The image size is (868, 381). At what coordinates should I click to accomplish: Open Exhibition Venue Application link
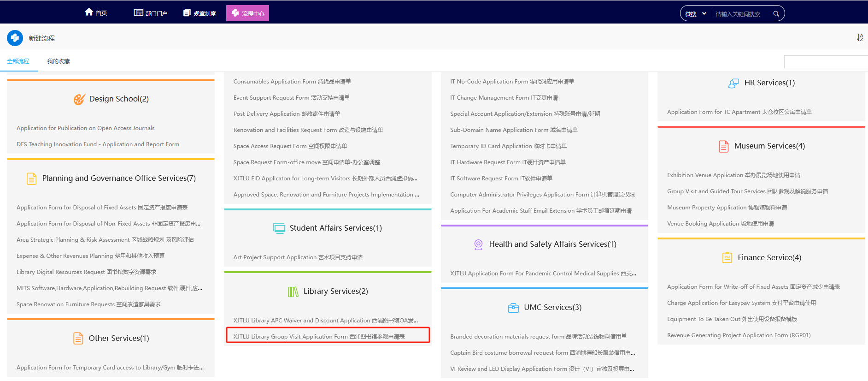coord(733,175)
